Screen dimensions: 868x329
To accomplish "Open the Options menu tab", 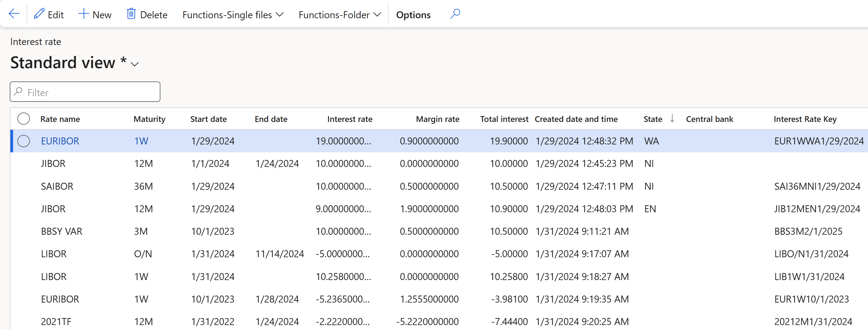I will [413, 15].
